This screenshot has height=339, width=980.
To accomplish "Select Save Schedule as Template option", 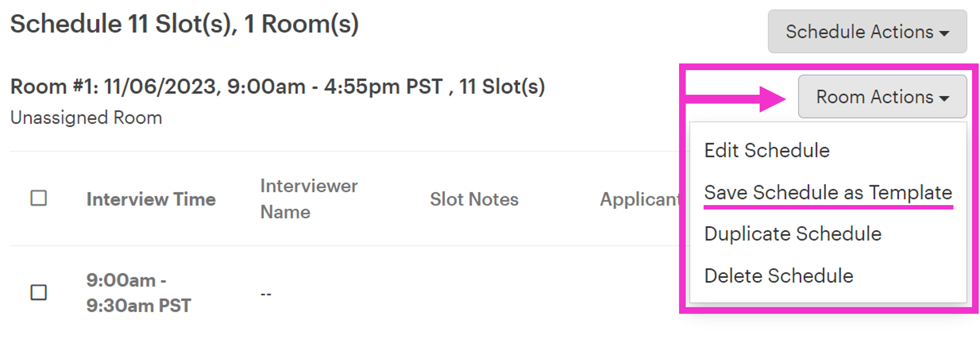I will click(x=828, y=192).
